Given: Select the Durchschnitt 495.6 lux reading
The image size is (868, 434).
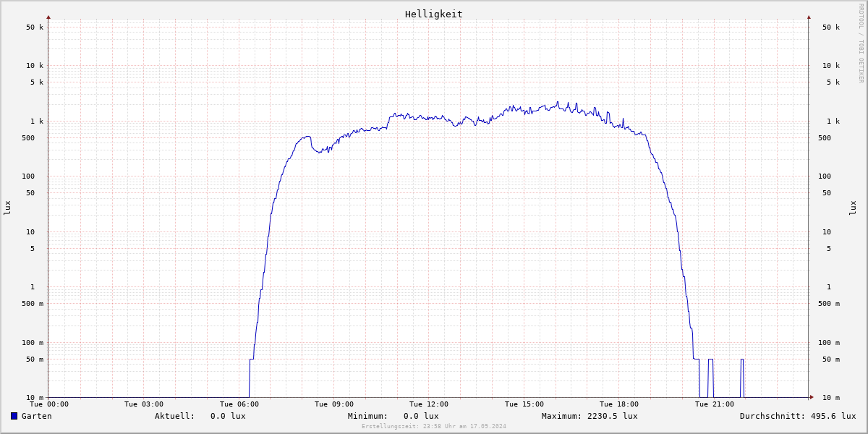Looking at the screenshot, I should pos(798,416).
